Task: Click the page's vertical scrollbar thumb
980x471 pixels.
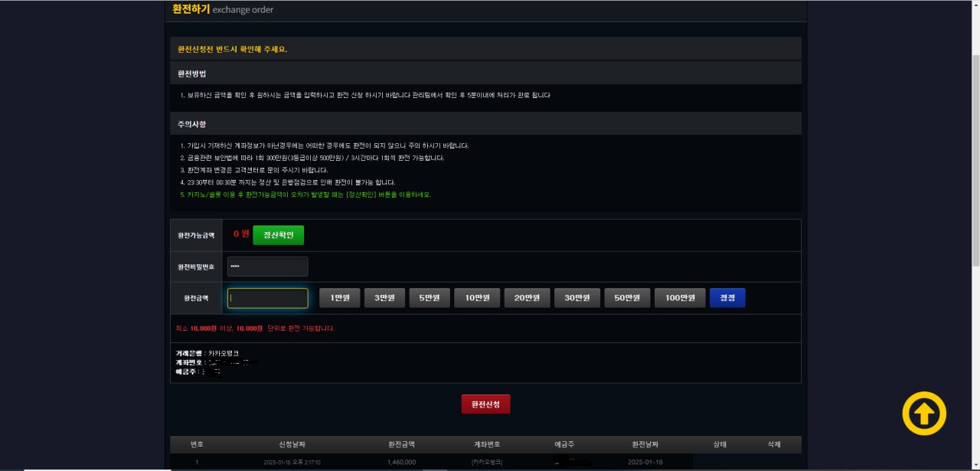Action: (975, 161)
